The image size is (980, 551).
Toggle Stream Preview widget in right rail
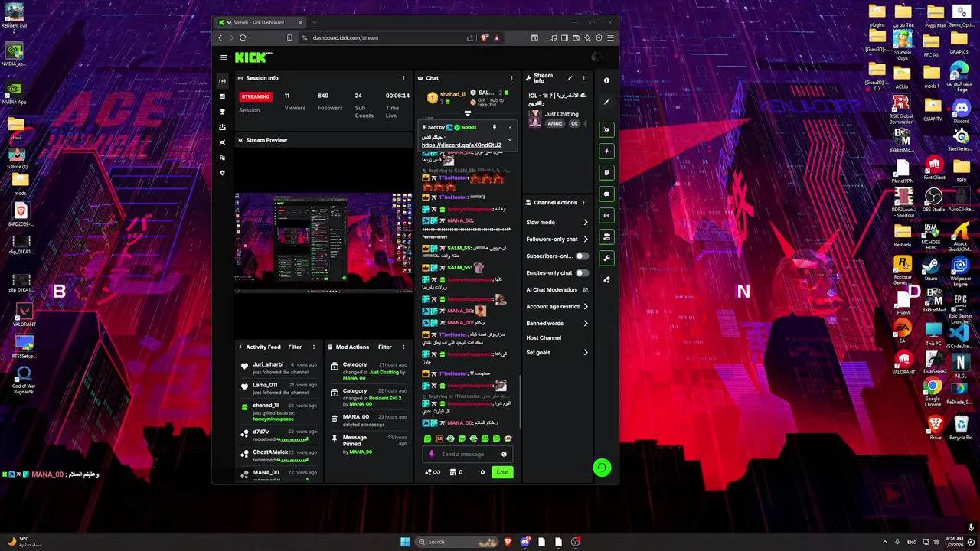[x=606, y=129]
